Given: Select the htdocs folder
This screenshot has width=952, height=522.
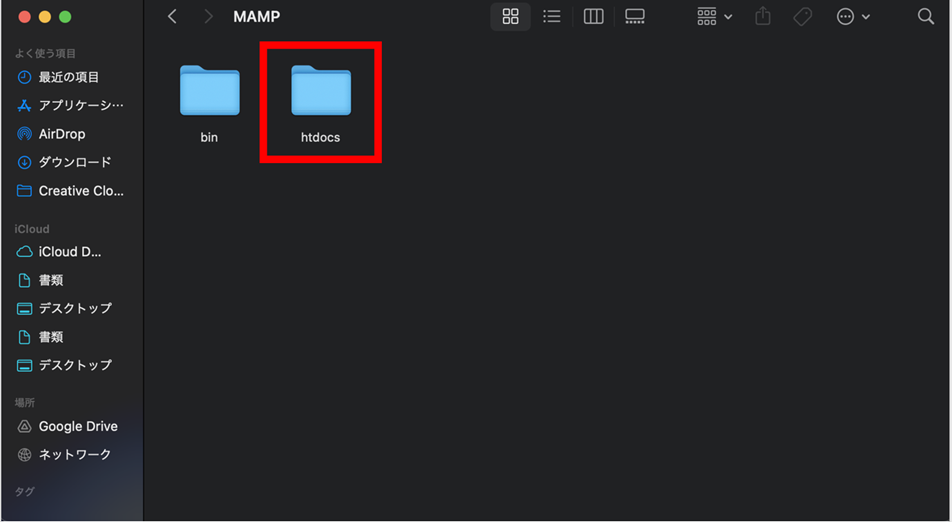Looking at the screenshot, I should 321,103.
